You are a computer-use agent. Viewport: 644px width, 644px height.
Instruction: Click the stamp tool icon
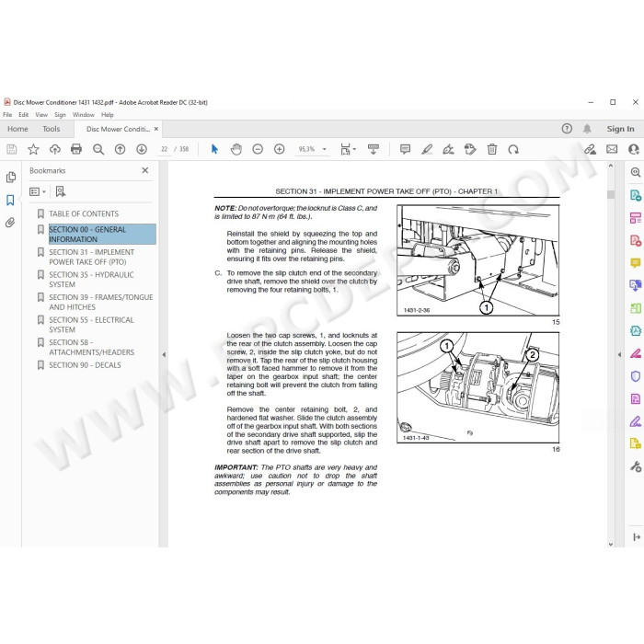470,149
